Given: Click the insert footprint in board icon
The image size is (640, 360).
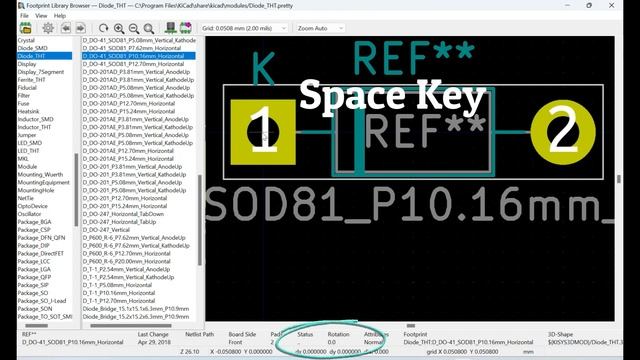Looking at the screenshot, I should pyautogui.click(x=186, y=28).
